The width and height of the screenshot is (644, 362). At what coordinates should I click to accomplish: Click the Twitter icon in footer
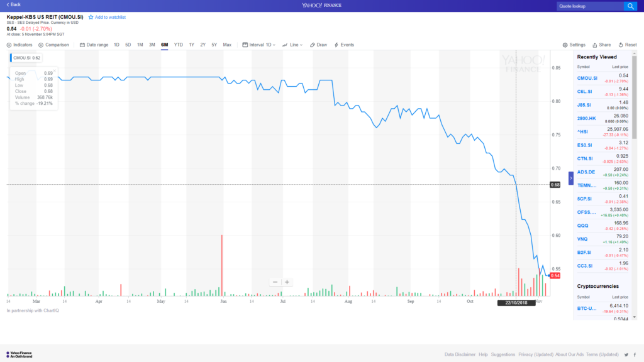coord(626,354)
